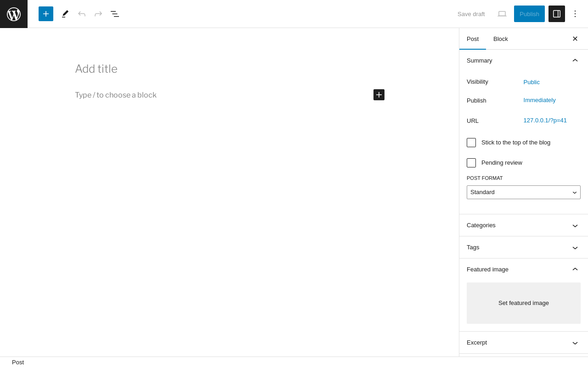This screenshot has width=588, height=368.
Task: Open the Preview device icon
Action: (x=502, y=14)
